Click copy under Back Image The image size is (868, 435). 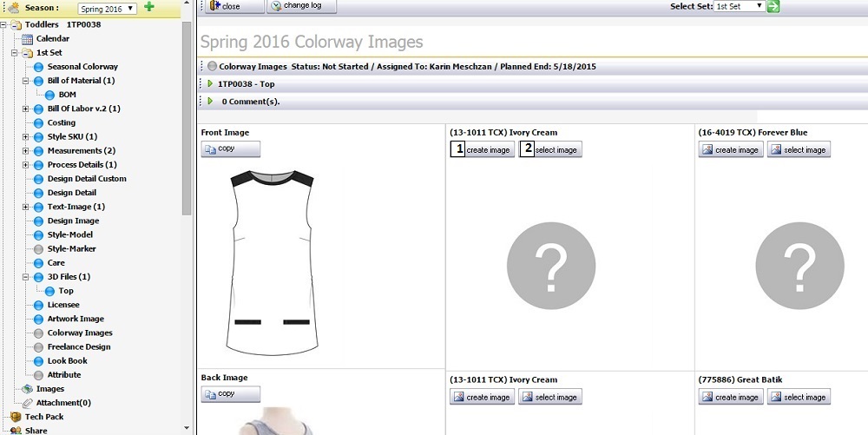pyautogui.click(x=230, y=394)
